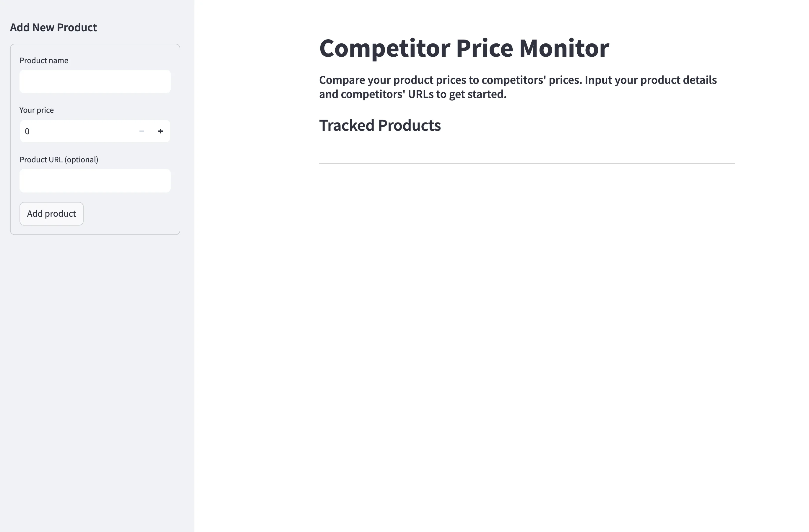Click the description text under the main heading
Image resolution: width=809 pixels, height=532 pixels.
[x=518, y=87]
